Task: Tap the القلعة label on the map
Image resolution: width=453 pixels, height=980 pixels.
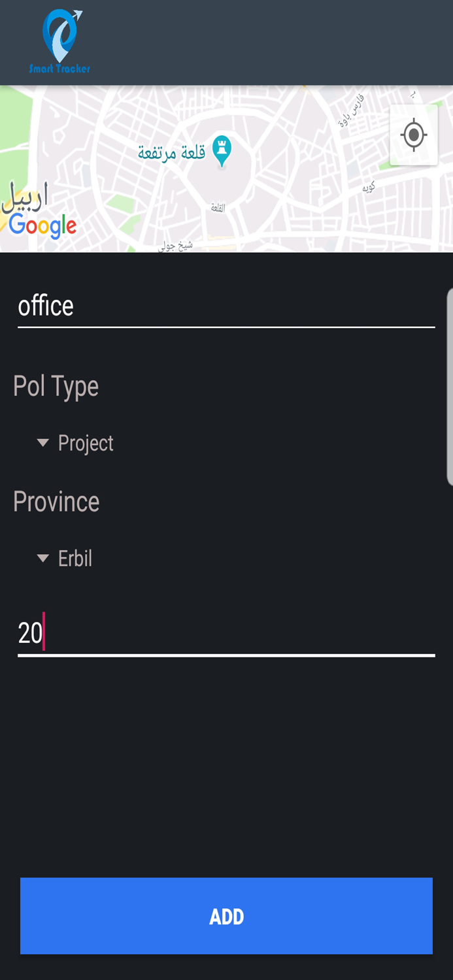Action: [218, 205]
